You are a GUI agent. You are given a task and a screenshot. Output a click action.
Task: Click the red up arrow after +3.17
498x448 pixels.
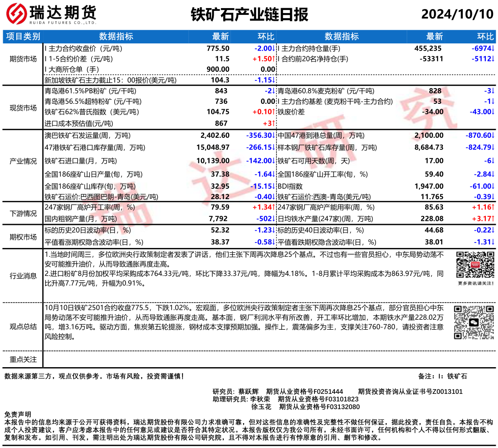click(493, 219)
